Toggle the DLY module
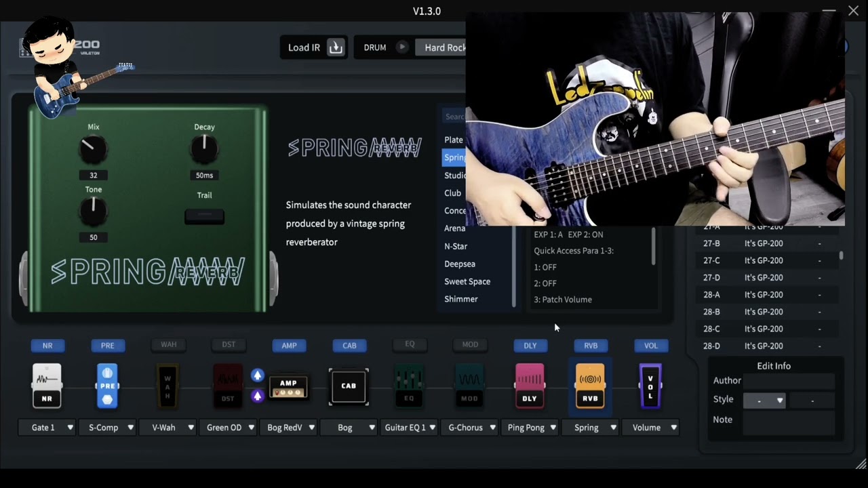868x488 pixels. (x=530, y=346)
